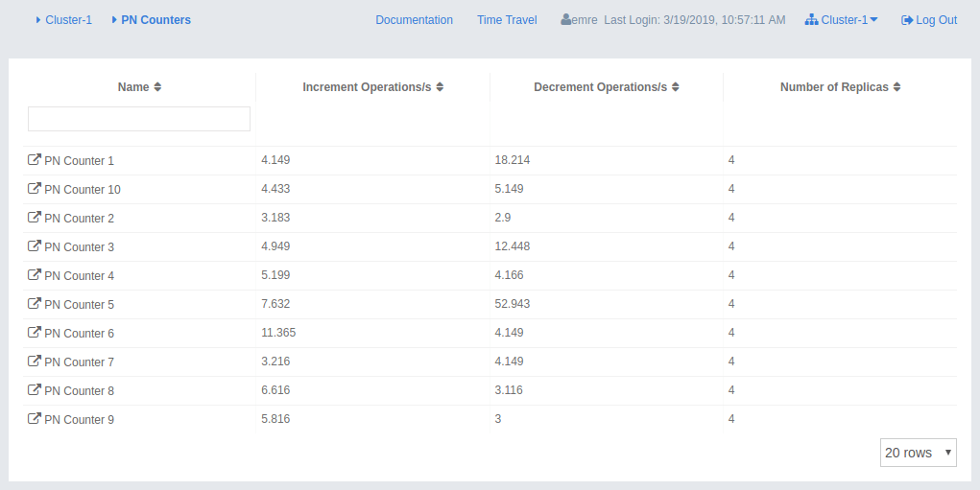Click the sort arrows next to Name header
This screenshot has height=490, width=980.
157,87
